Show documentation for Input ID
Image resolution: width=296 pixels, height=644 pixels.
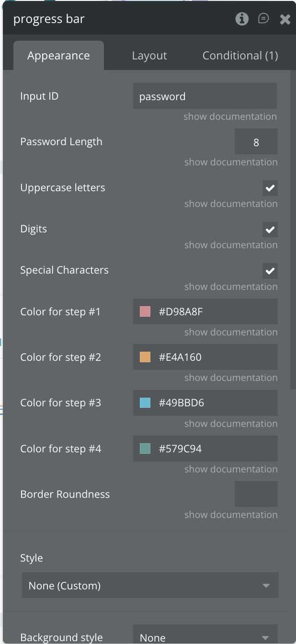[230, 116]
